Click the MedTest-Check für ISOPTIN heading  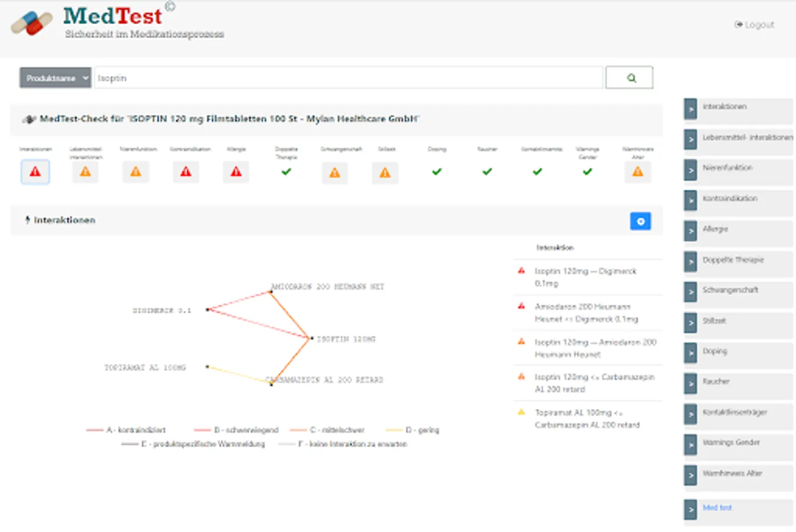click(229, 119)
